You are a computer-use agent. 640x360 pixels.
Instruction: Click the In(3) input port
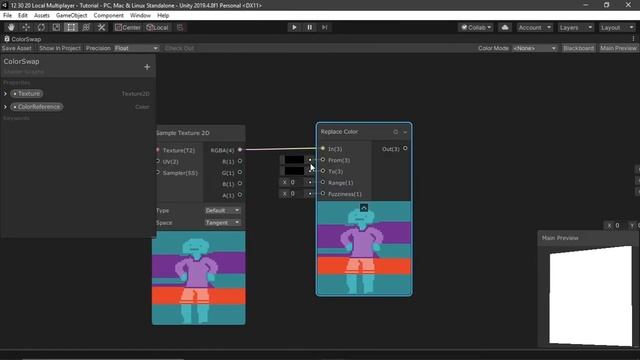click(323, 149)
